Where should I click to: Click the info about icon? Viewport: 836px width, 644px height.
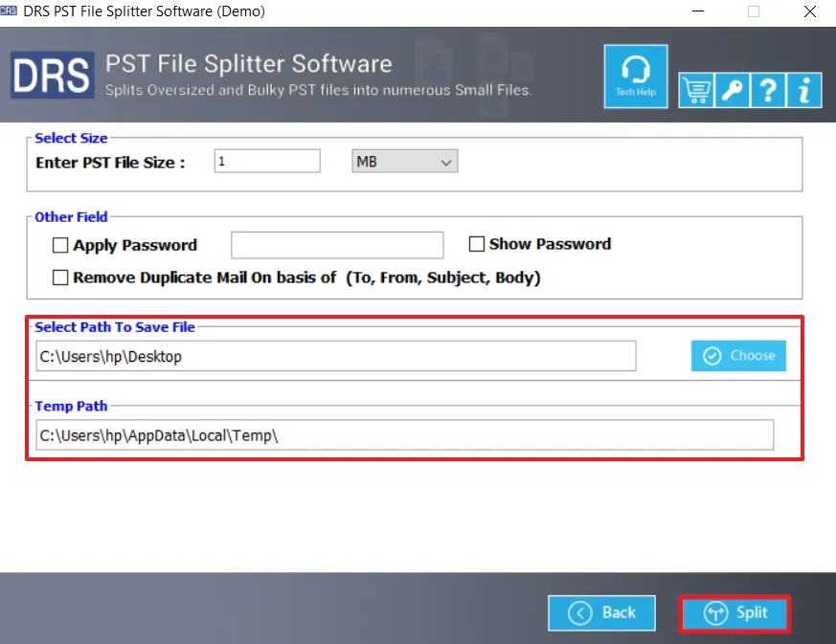804,90
